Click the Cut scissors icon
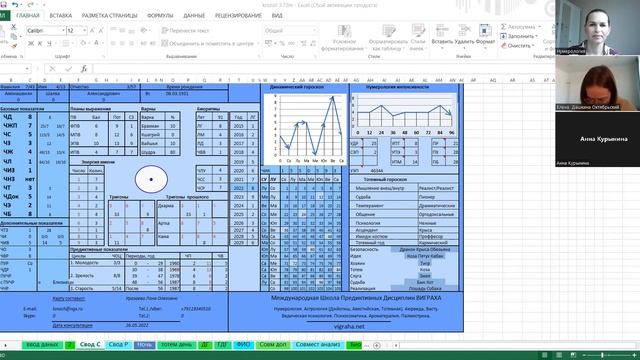The image size is (640, 360). click(x=13, y=27)
